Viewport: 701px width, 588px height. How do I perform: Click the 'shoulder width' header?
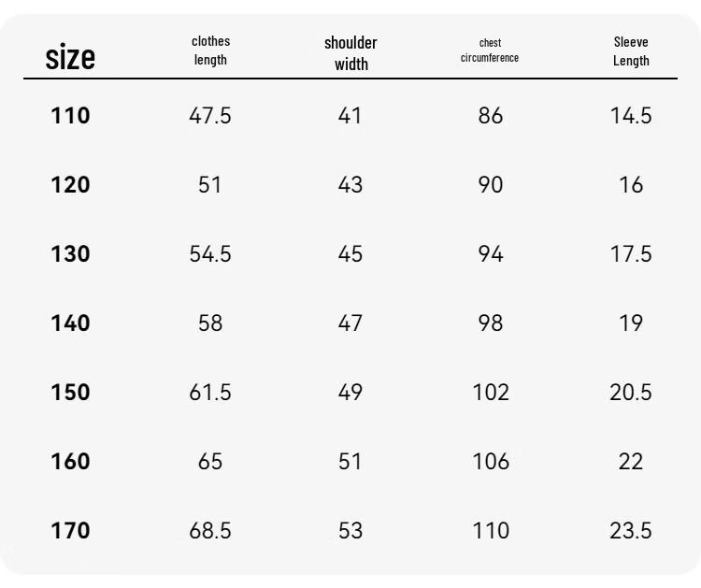(x=350, y=53)
